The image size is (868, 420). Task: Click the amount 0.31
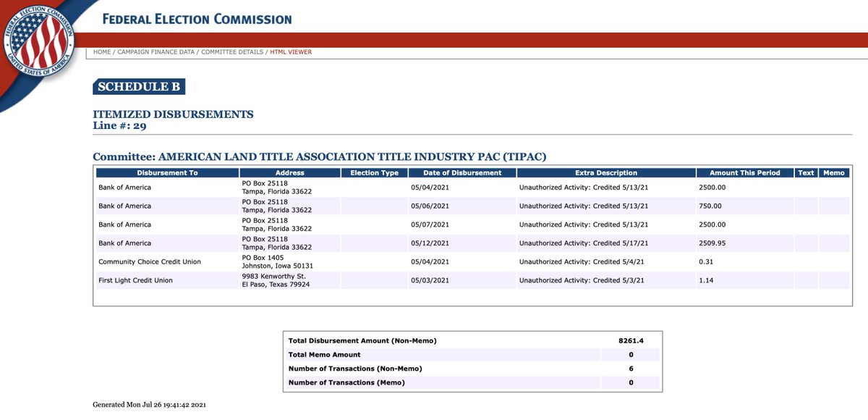tap(706, 261)
